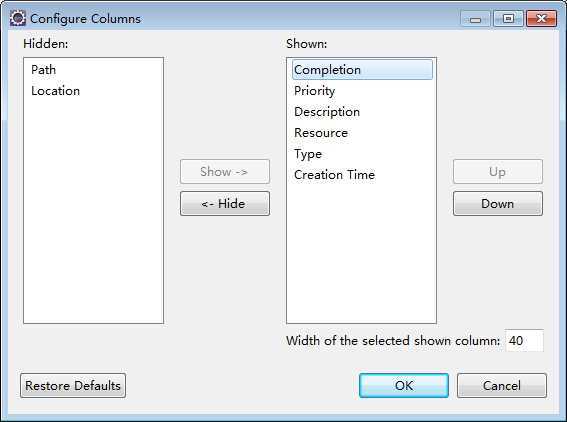Choose Type in the Shown columns

coord(308,154)
